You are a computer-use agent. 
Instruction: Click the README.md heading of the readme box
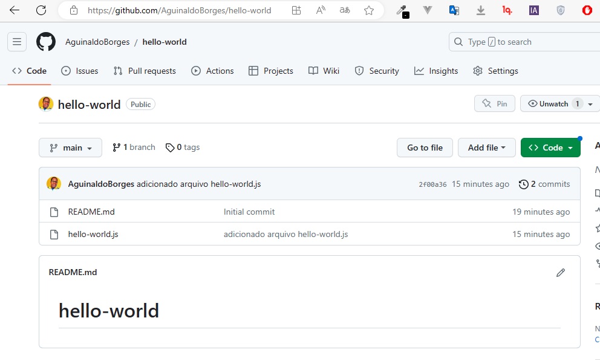[x=73, y=272]
